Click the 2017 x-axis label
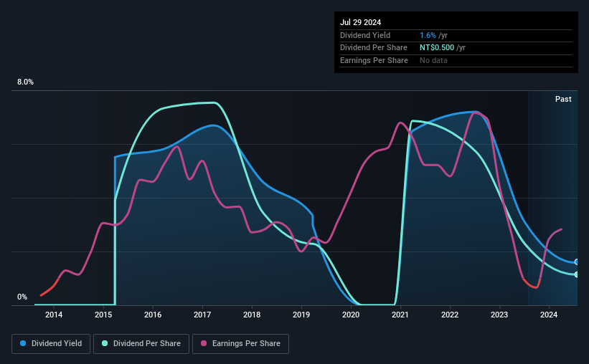Screen dimensions: 589x364 202,315
